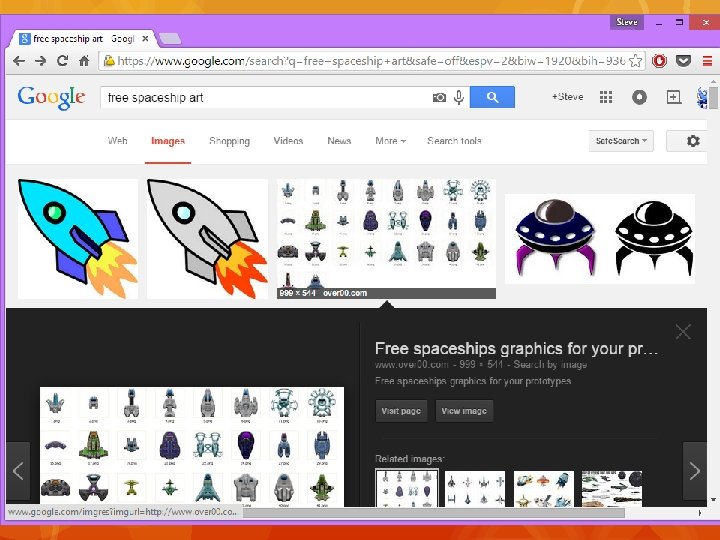Click the 'Search by image' link
The image size is (720, 540).
(x=550, y=365)
